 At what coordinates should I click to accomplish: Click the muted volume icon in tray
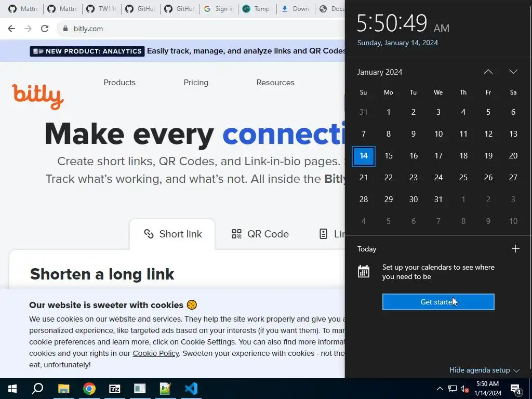[464, 389]
